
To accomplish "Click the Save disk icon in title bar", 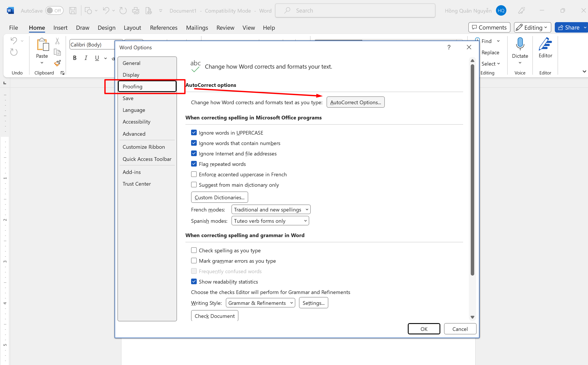I will (73, 11).
